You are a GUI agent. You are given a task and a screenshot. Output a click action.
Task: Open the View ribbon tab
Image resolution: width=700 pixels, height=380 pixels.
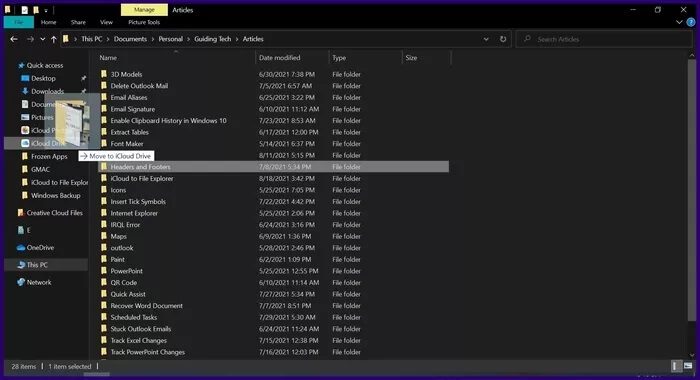coord(106,22)
